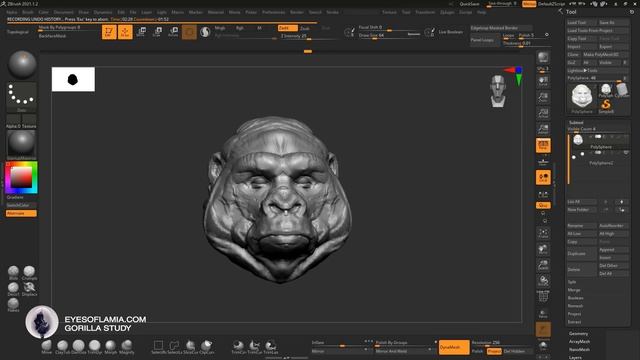Toggle the Gizmo 3D icon
Image resolution: width=640 pixels, height=360 pixels.
click(x=189, y=32)
